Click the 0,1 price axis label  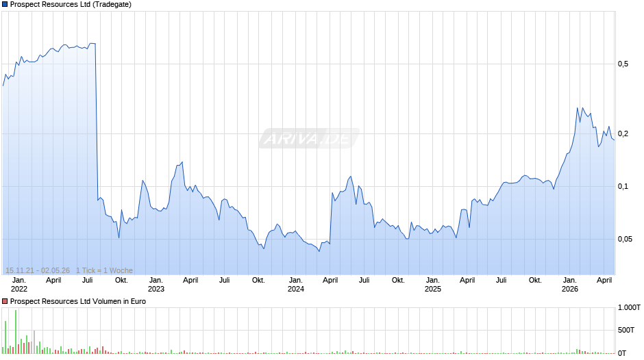click(623, 187)
